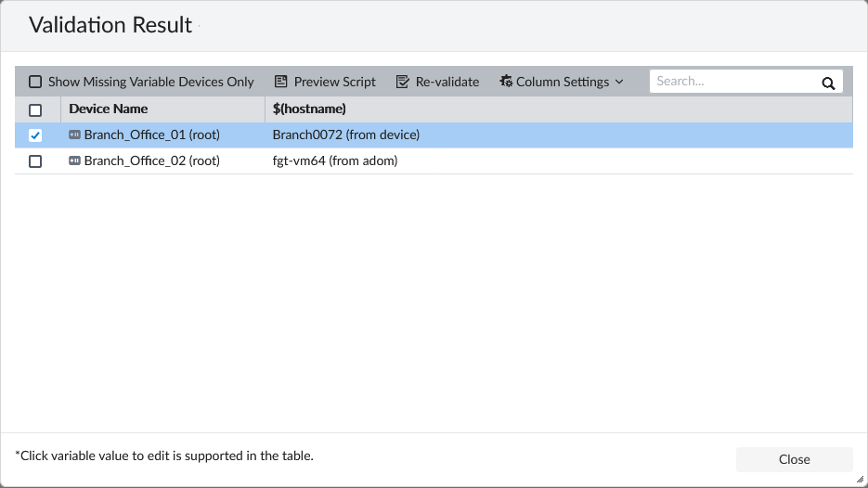Click the resize grip in dialog corner
This screenshot has height=488, width=868.
(x=860, y=480)
